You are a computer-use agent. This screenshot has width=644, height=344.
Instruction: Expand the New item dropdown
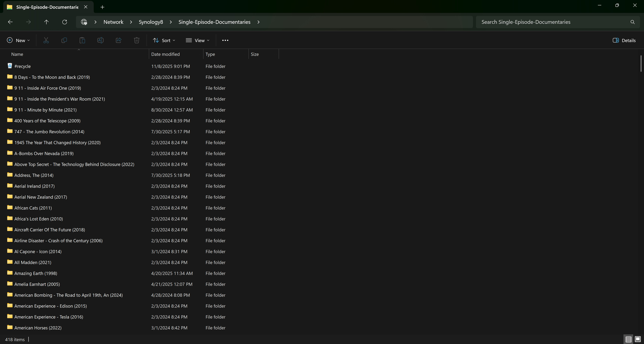pos(18,40)
